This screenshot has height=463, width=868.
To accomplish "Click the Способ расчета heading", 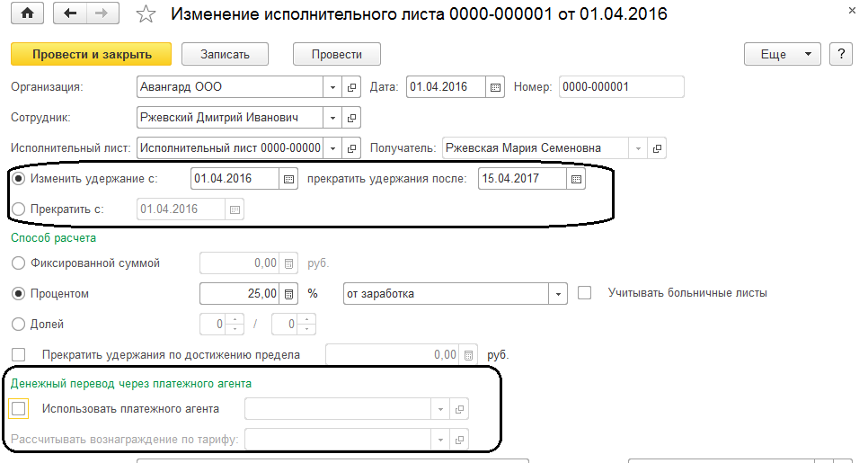I will click(x=54, y=238).
